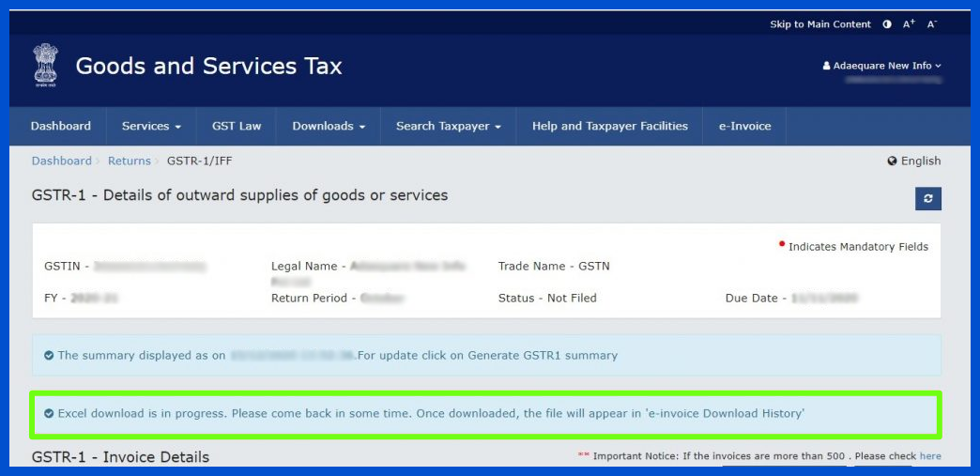Open the Dashboard menu item

pyautogui.click(x=61, y=126)
